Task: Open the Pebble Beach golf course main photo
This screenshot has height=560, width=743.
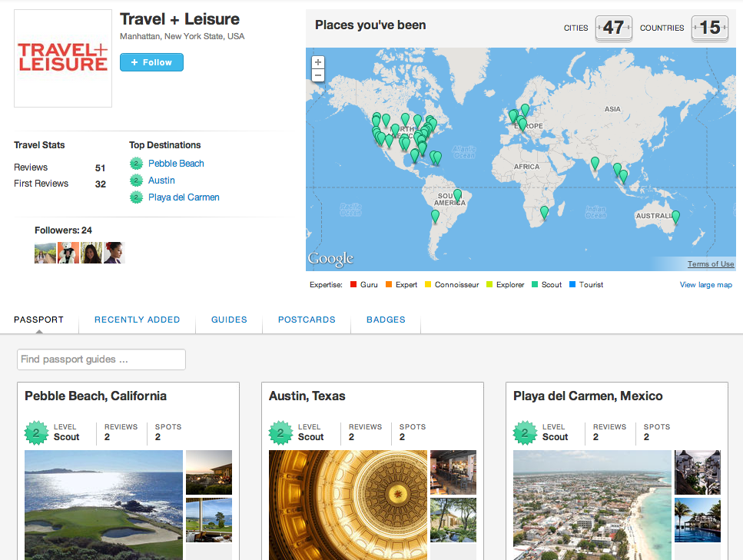Action: click(x=104, y=505)
